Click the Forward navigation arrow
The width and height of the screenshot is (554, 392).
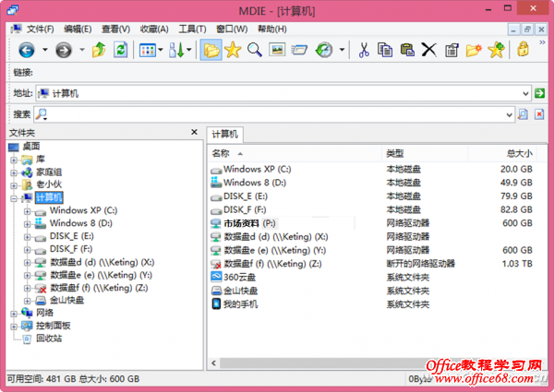coord(64,50)
